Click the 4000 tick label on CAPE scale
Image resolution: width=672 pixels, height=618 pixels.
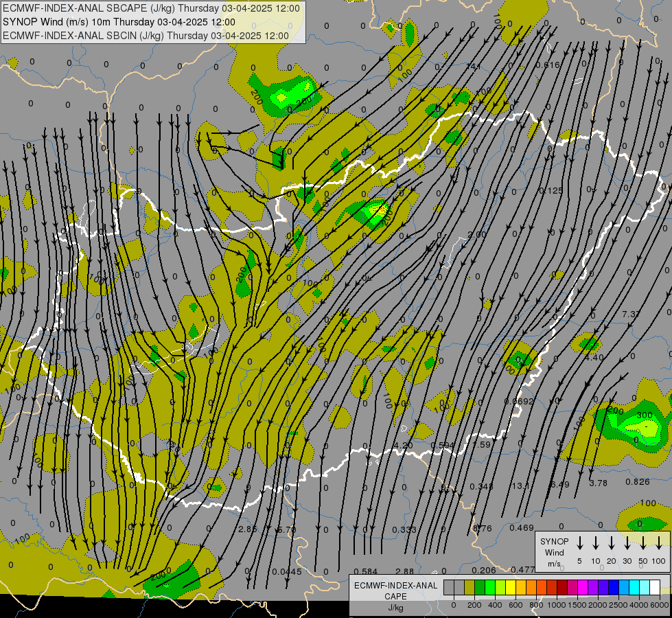tap(638, 605)
